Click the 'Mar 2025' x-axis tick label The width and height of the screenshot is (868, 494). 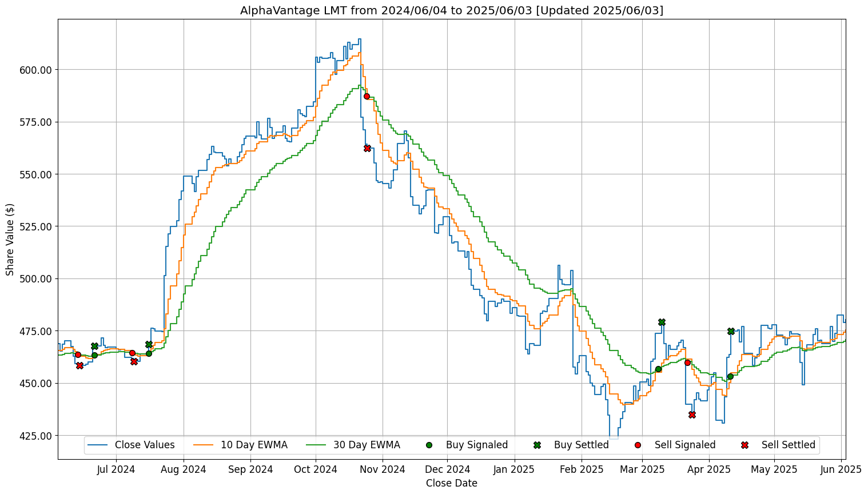(x=642, y=470)
